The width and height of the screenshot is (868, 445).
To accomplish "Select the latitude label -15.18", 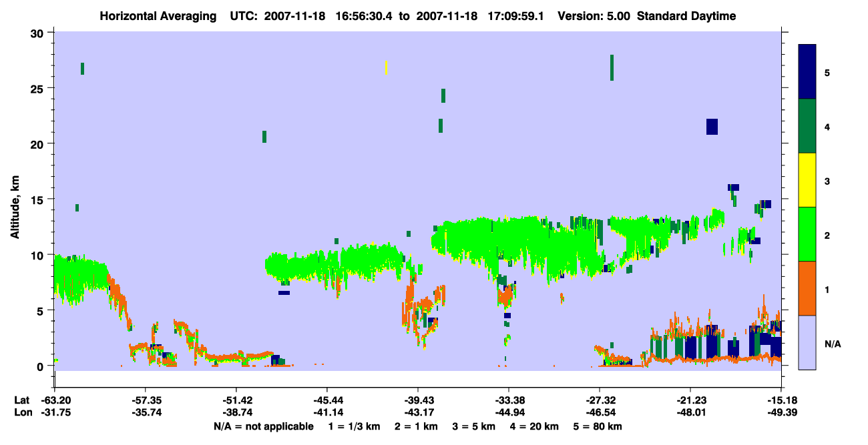I will [x=781, y=400].
